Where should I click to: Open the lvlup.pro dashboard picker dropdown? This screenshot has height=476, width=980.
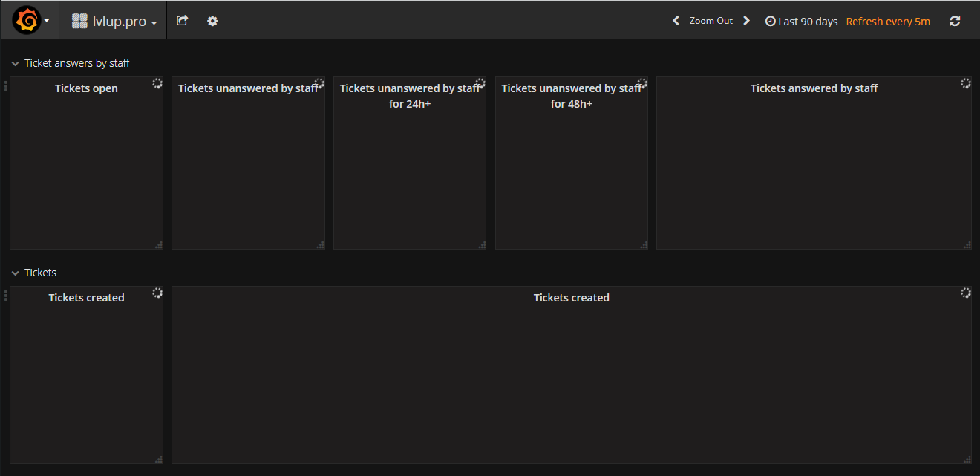[114, 22]
